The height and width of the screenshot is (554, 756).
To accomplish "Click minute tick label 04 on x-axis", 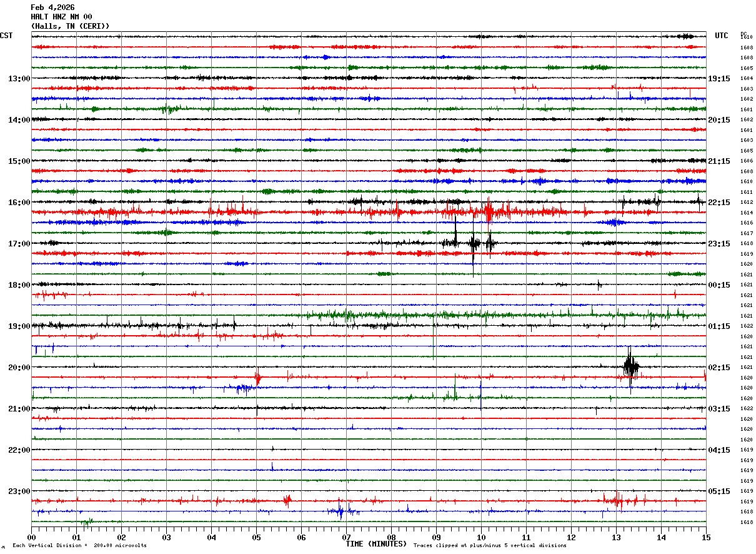I will (x=212, y=537).
